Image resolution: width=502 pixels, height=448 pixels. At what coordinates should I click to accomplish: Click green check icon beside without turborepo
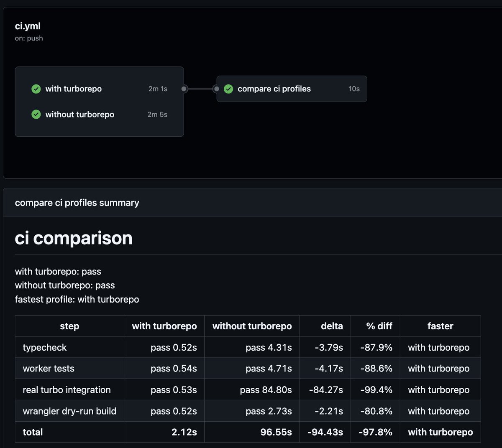pyautogui.click(x=36, y=114)
